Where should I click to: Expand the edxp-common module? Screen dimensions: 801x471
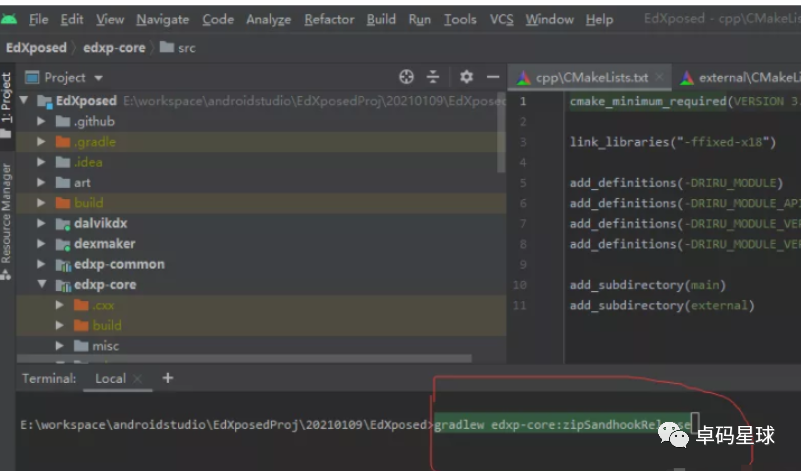coord(41,264)
